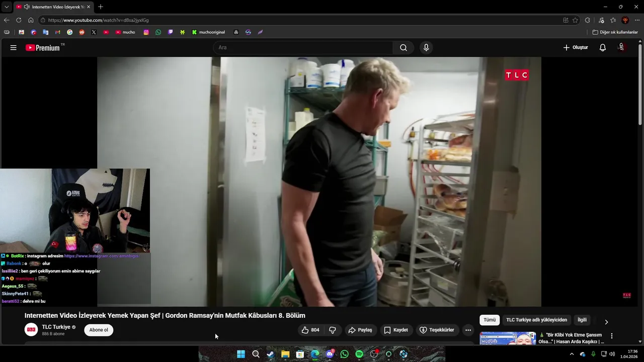This screenshot has height=362, width=644.
Task: Click the video player to pause
Action: tap(319, 182)
